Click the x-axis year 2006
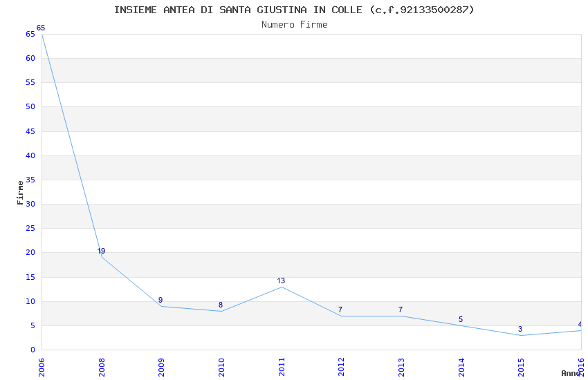Viewport: 588px width, 380px height. tap(42, 367)
